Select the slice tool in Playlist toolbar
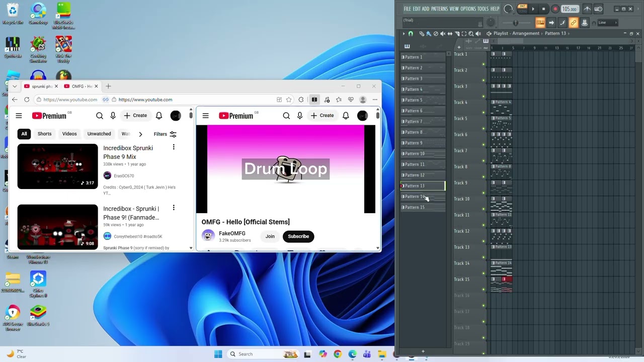644x362 pixels. [x=457, y=34]
